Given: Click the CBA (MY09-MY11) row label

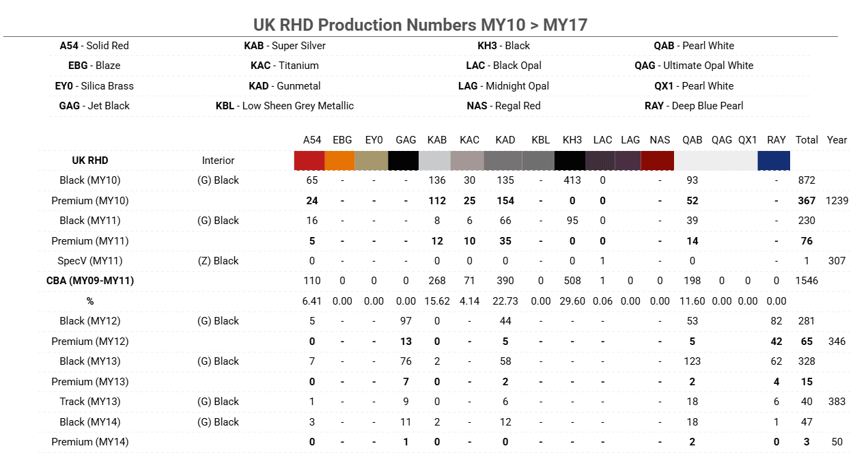Looking at the screenshot, I should pos(90,281).
